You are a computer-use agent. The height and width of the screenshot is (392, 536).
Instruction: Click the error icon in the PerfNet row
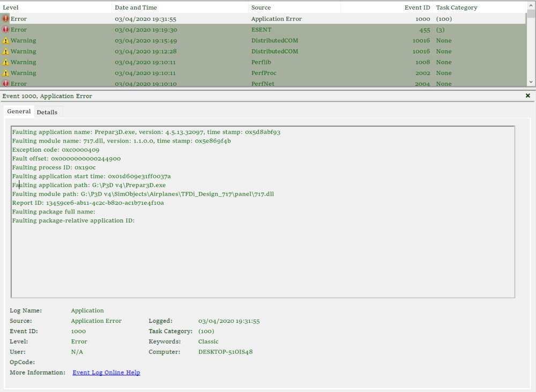6,83
